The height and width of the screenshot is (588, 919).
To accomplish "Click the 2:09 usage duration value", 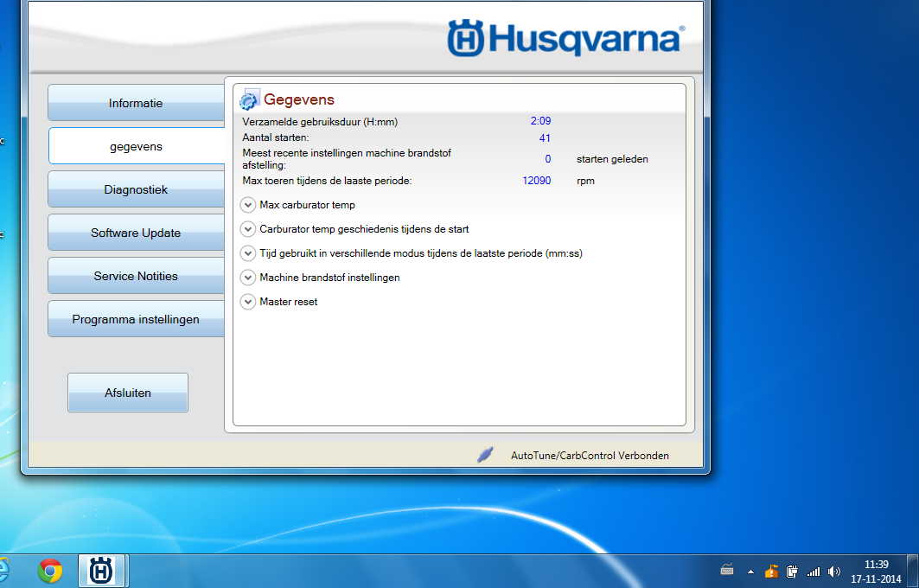I will 540,121.
